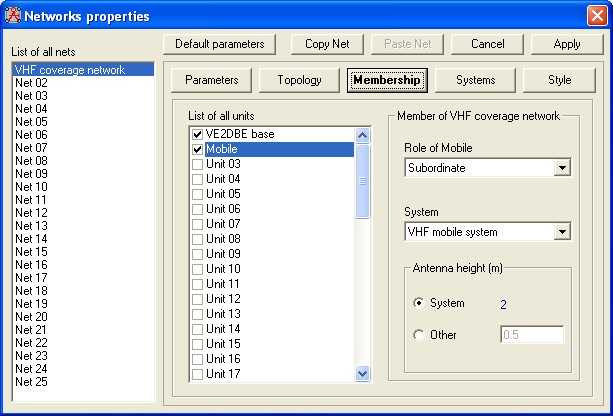Select Net 05 in the nets list
613x416 pixels.
pyautogui.click(x=32, y=122)
